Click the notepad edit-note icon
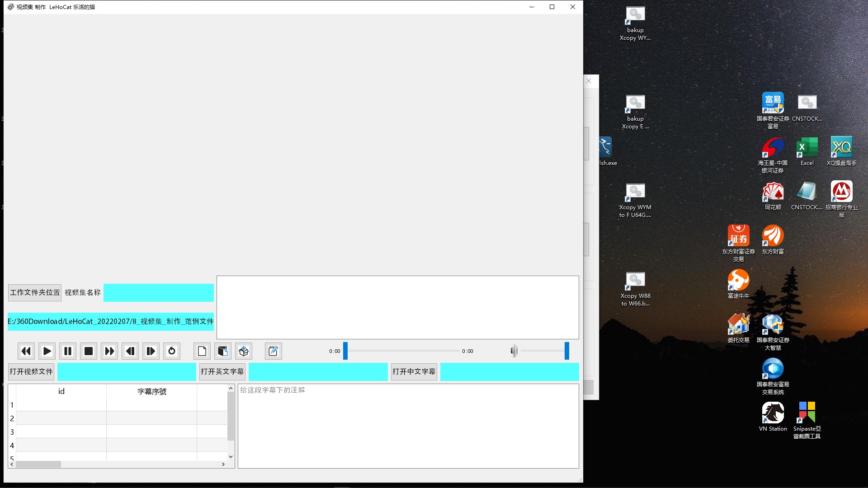 tap(273, 351)
